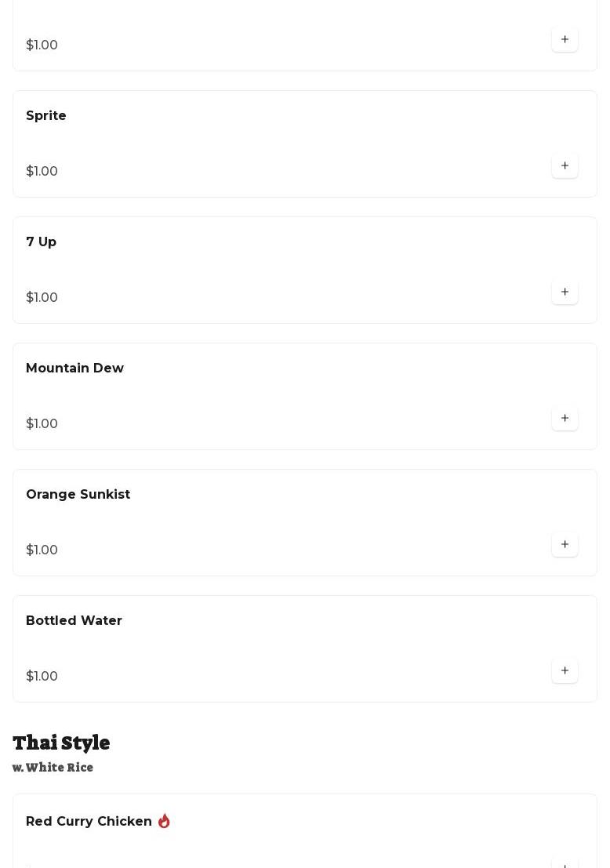Click the Orange Sunkist title
The image size is (610, 868).
(78, 495)
